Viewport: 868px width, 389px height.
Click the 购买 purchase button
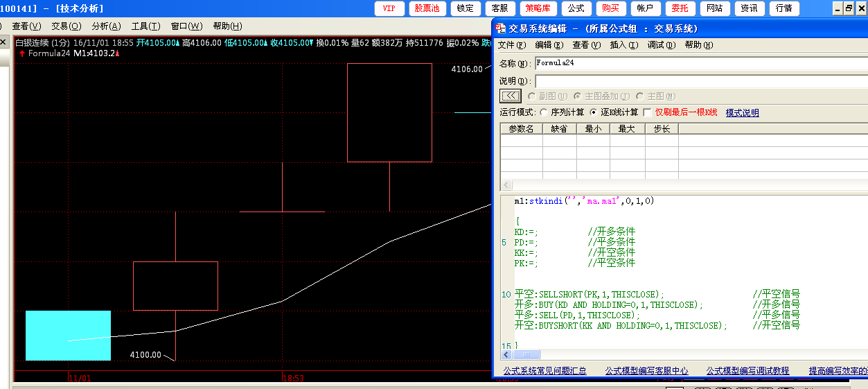click(610, 8)
